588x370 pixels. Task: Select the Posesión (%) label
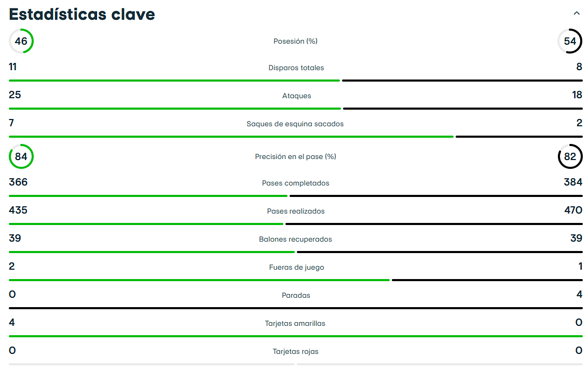pyautogui.click(x=295, y=41)
